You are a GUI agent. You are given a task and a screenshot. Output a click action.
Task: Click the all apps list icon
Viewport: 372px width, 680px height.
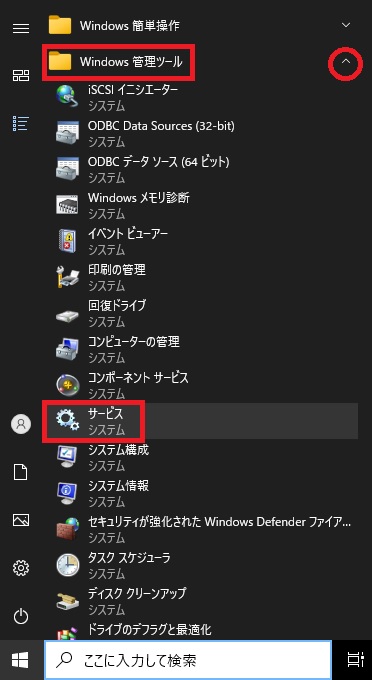[21, 124]
